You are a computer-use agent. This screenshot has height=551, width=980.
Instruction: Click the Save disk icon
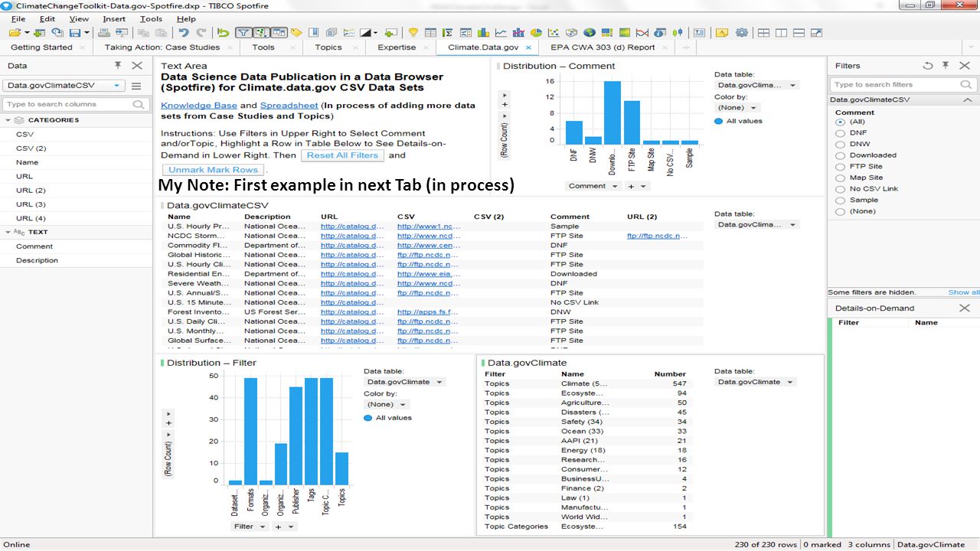click(x=75, y=33)
